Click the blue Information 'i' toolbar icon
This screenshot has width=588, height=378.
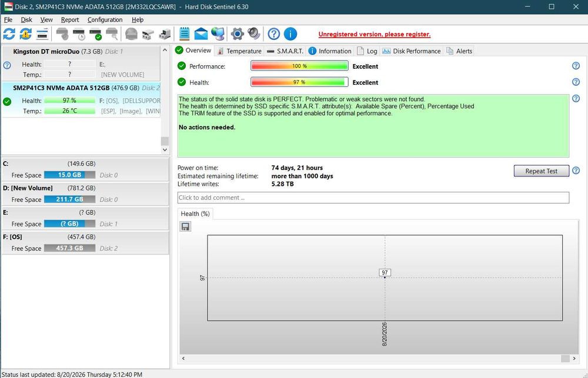pyautogui.click(x=290, y=34)
